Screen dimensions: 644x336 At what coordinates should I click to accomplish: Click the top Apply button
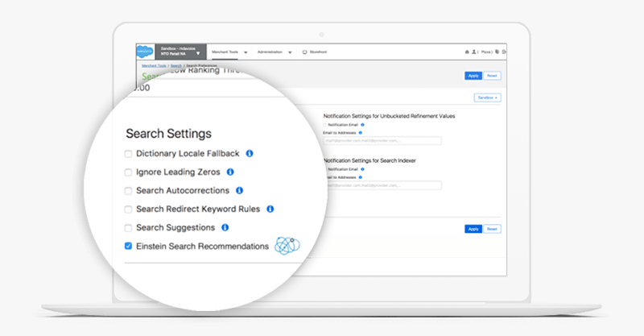point(473,76)
